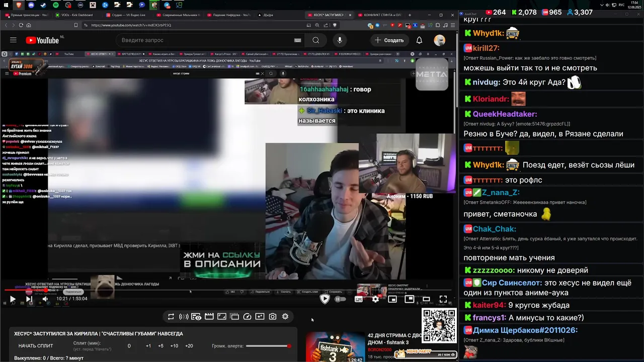
Task: Click chat username 'Сир Свинселот'
Action: point(512,283)
